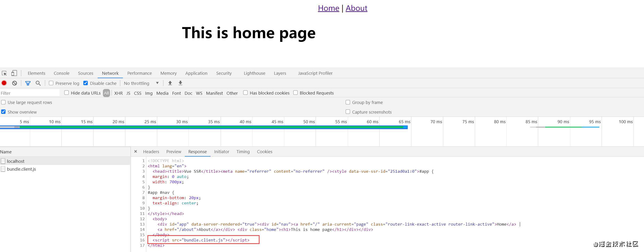Screen dimensions: 644x252
Task: Select the bundle.client.js request row
Action: coord(65,169)
